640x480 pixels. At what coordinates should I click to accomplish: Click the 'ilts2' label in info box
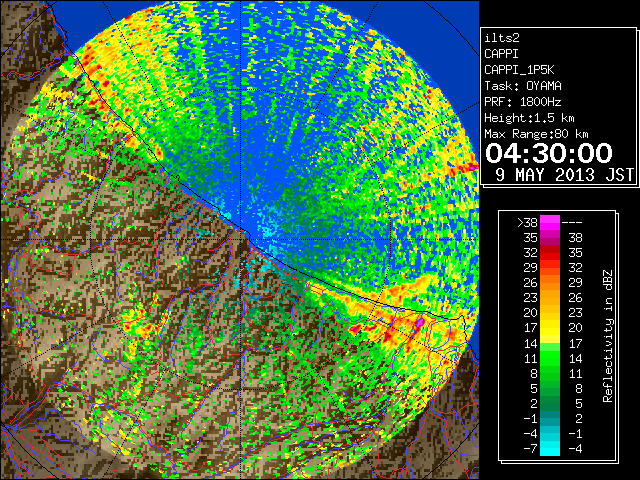[x=502, y=38]
